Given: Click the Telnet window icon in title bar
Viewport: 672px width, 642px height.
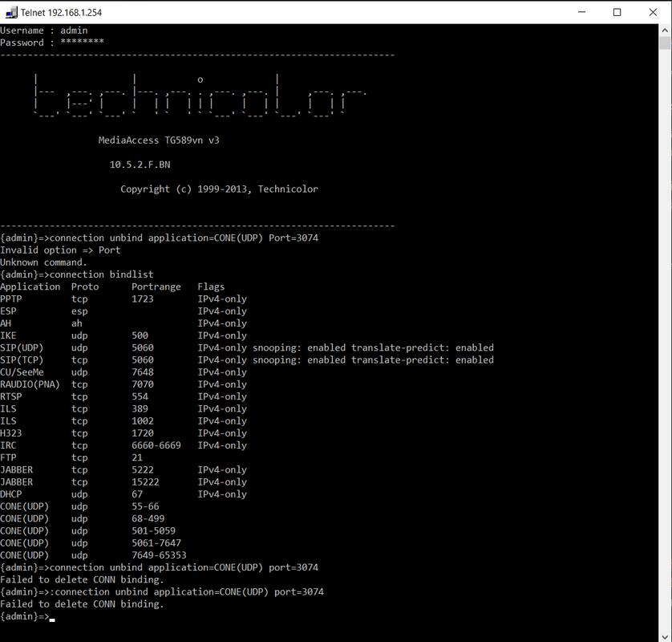Looking at the screenshot, I should coord(10,12).
